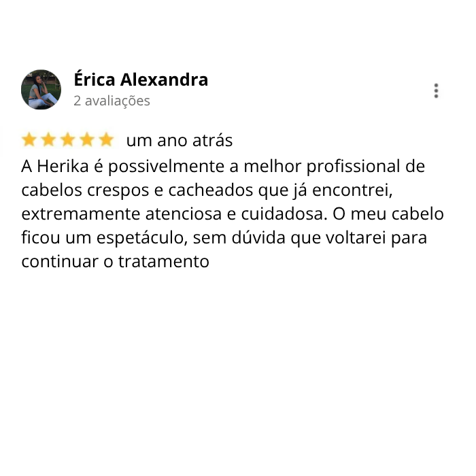Image resolution: width=476 pixels, height=476 pixels.
Task: Click the word "extremamente" in the review
Action: (x=80, y=214)
